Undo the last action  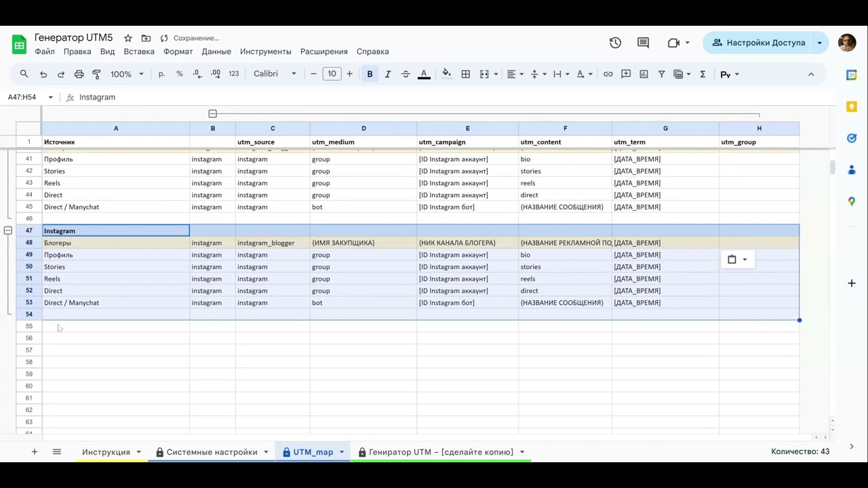[x=43, y=74]
